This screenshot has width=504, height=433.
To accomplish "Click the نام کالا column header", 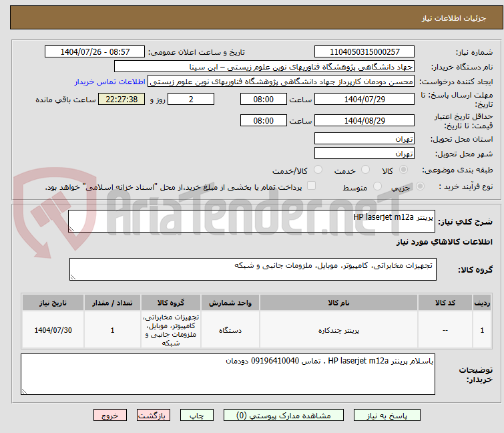I will [x=338, y=303].
